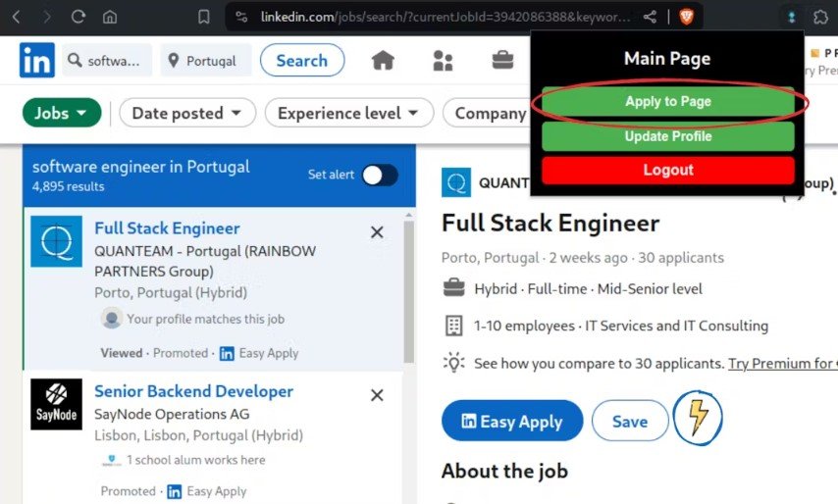Click the QUANTEAM logo in job list
Viewport: 838px width, 504px height.
[56, 241]
